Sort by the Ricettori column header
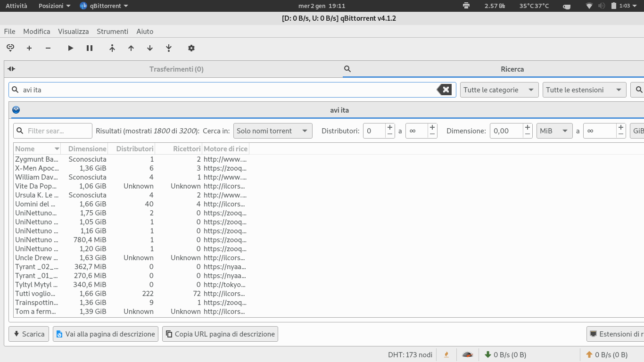Image resolution: width=644 pixels, height=362 pixels. click(179, 148)
